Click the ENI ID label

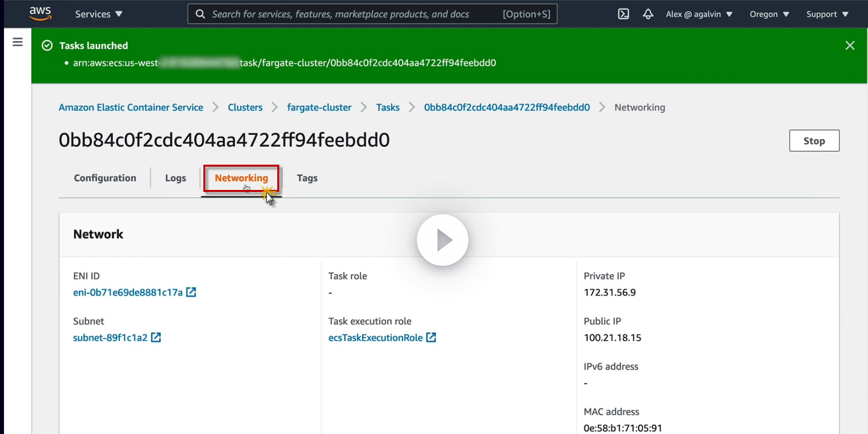coord(86,276)
